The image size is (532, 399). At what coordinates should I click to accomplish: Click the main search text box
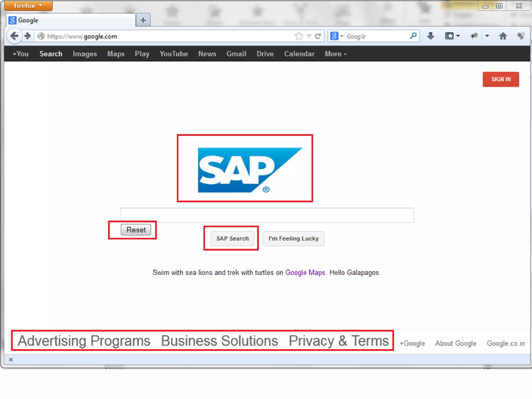(267, 215)
